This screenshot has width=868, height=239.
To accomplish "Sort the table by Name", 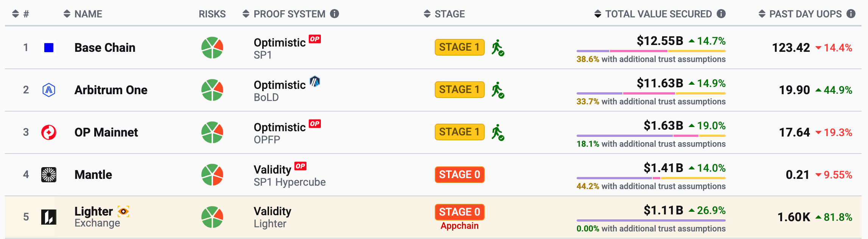I will click(x=83, y=14).
